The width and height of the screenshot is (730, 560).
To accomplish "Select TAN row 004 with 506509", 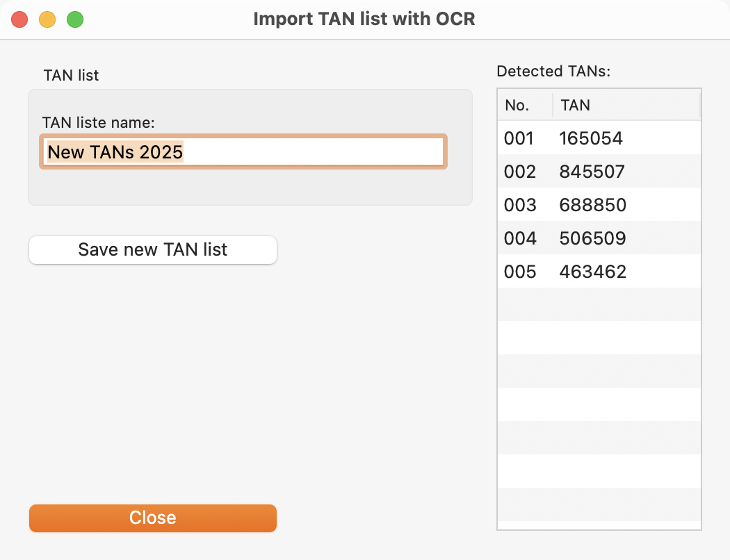I will point(599,238).
